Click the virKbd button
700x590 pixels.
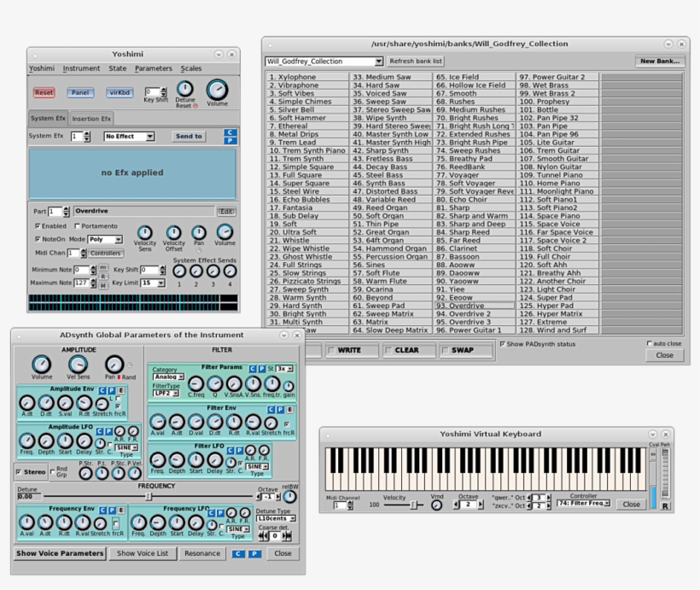click(x=120, y=92)
